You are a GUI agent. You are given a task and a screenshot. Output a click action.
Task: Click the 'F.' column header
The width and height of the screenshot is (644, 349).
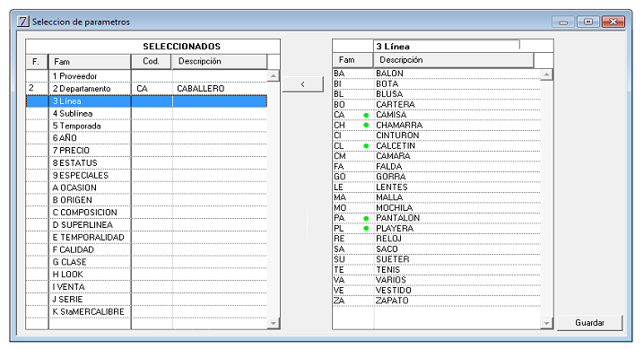click(37, 62)
